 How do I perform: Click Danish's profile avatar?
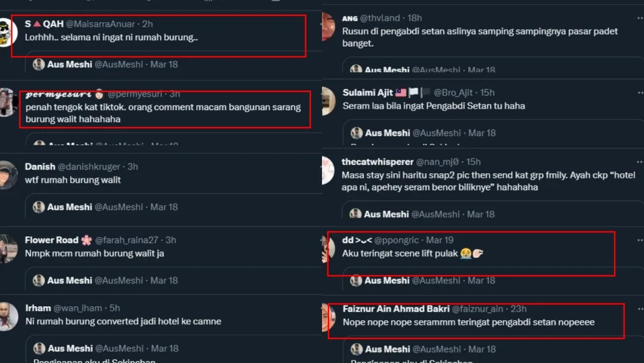click(8, 176)
